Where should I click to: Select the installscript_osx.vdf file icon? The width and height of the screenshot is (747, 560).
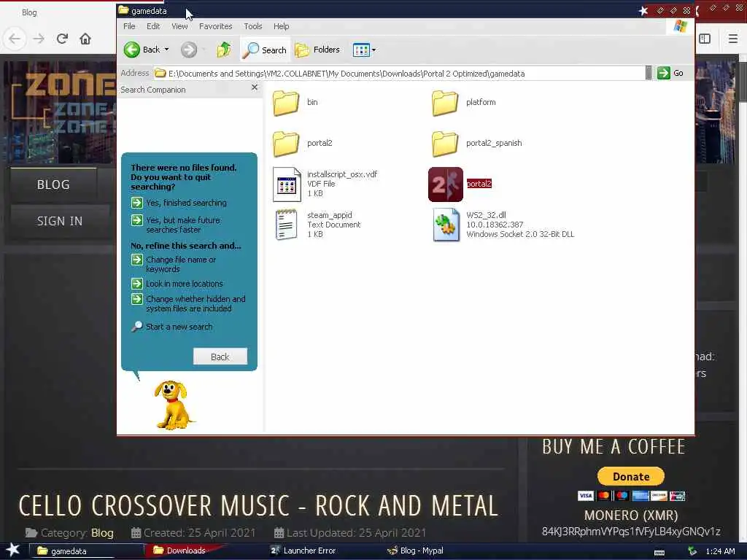pos(287,184)
